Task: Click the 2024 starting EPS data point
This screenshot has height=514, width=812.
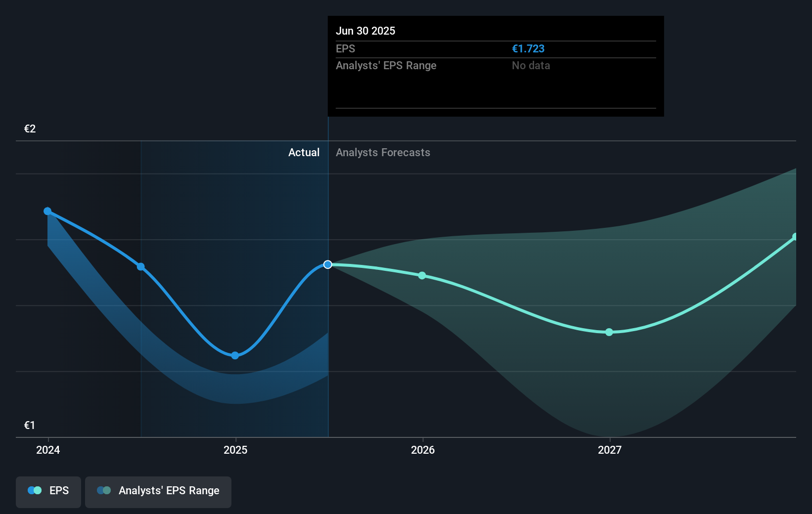Action: (47, 211)
